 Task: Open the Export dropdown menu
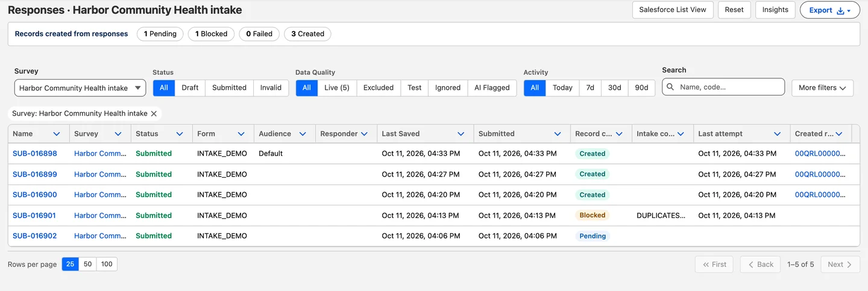tap(829, 10)
